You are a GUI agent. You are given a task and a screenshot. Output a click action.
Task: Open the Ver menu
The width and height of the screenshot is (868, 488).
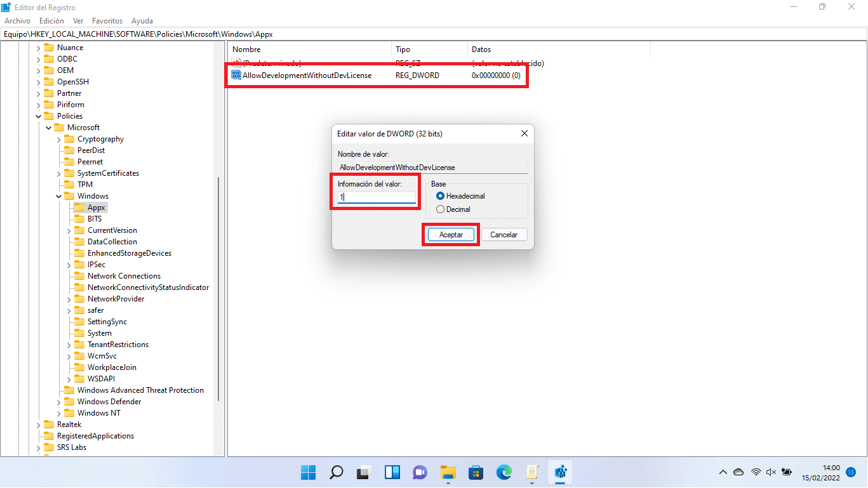(x=78, y=21)
